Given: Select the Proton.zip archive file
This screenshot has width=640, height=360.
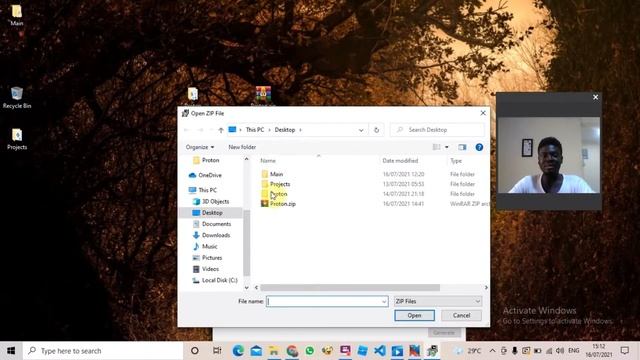Looking at the screenshot, I should pyautogui.click(x=282, y=204).
